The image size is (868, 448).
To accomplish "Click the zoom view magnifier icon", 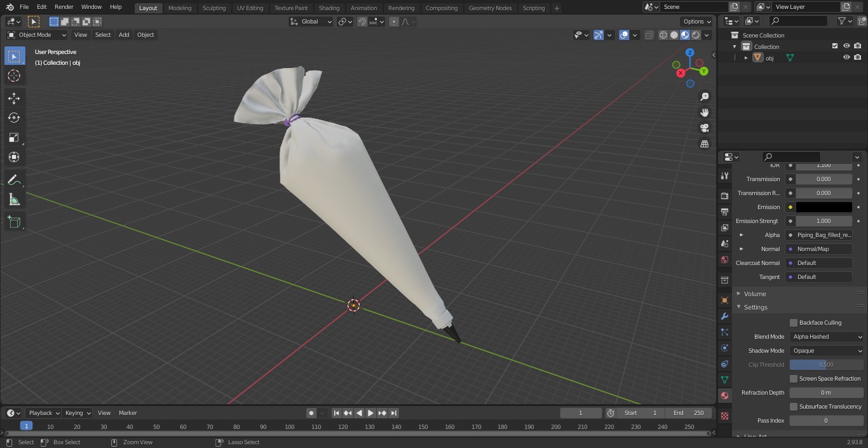I will click(x=704, y=97).
